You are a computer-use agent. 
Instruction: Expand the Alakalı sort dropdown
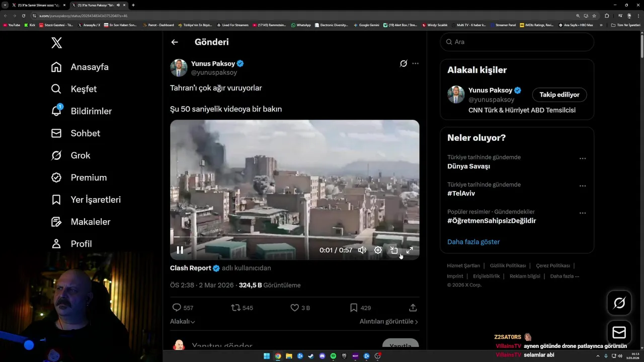[183, 321]
